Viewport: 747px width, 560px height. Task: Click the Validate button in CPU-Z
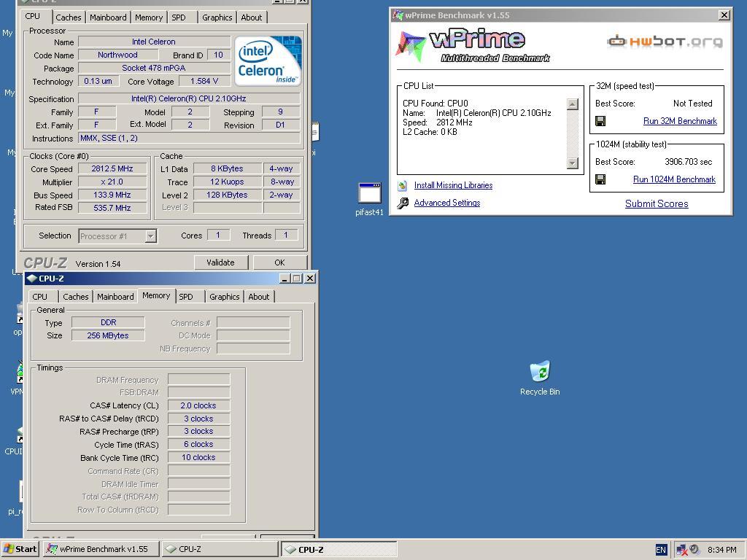pyautogui.click(x=220, y=262)
